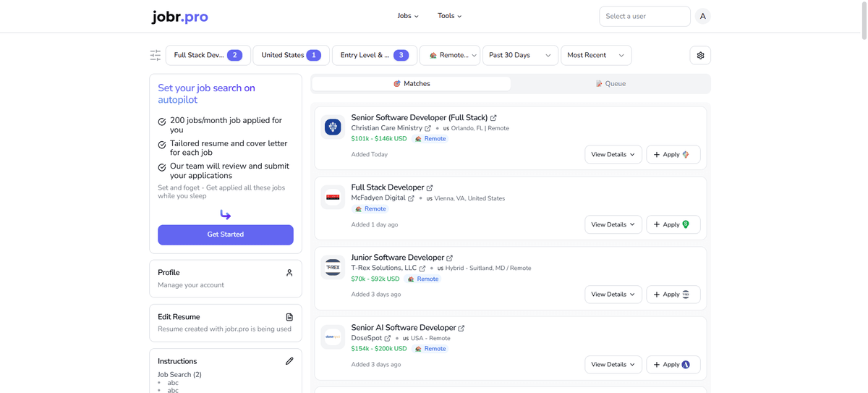Image resolution: width=868 pixels, height=393 pixels.
Task: Click the Edit Resume document icon
Action: click(x=289, y=317)
